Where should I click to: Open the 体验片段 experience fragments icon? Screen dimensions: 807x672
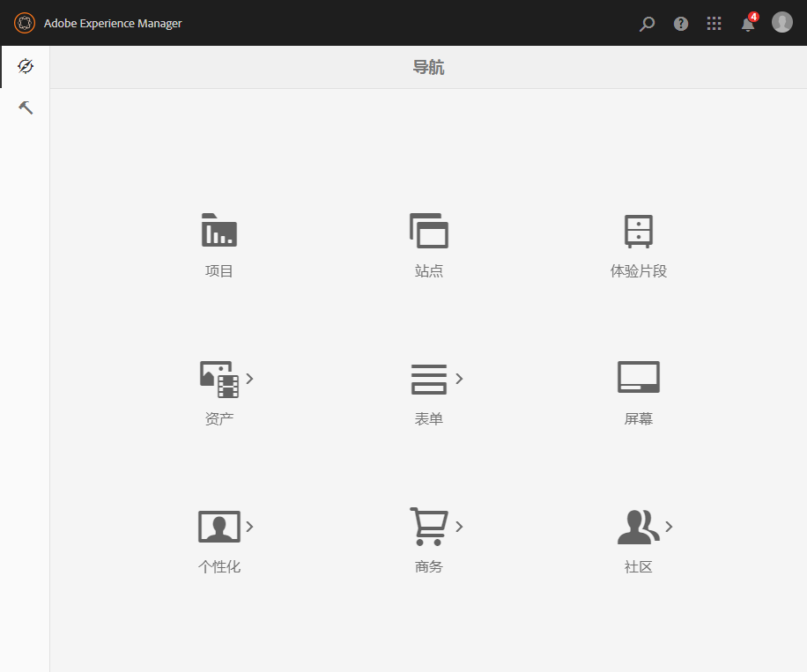[x=638, y=231]
